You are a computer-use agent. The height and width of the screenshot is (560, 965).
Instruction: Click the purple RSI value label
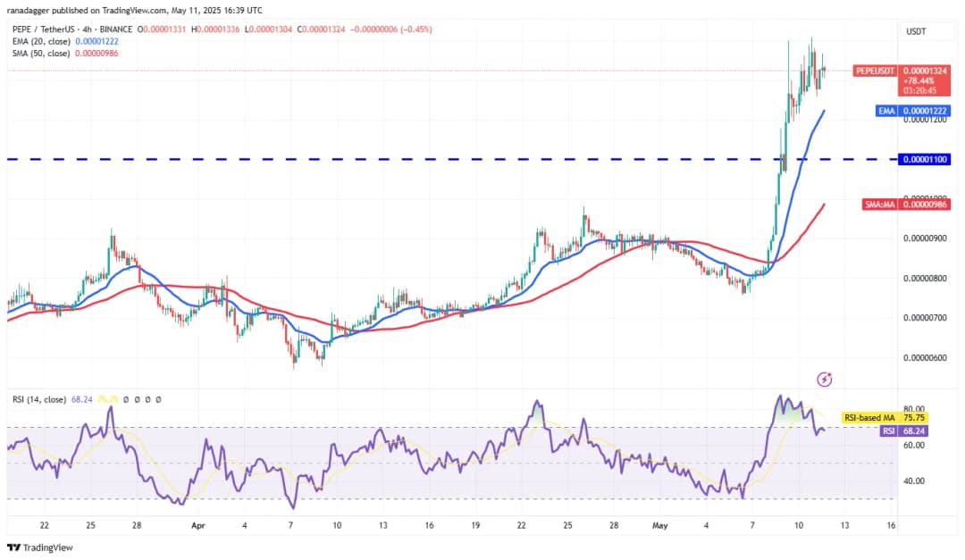click(889, 430)
